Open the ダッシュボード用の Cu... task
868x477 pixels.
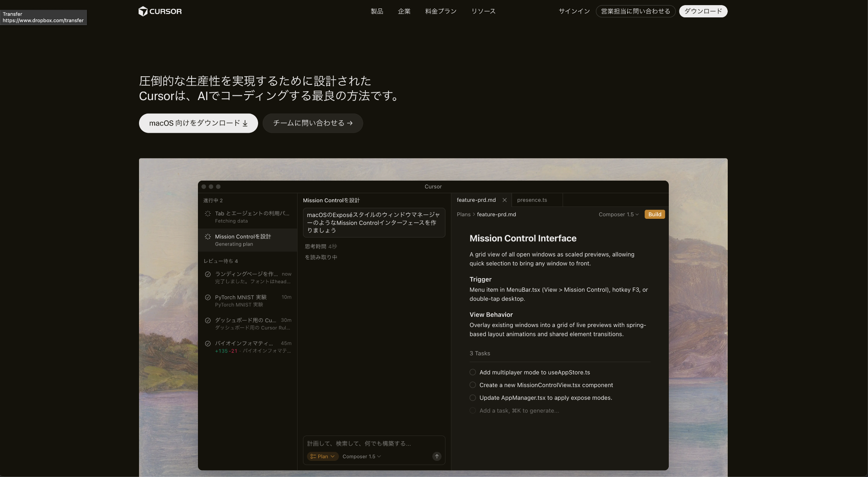pos(248,324)
